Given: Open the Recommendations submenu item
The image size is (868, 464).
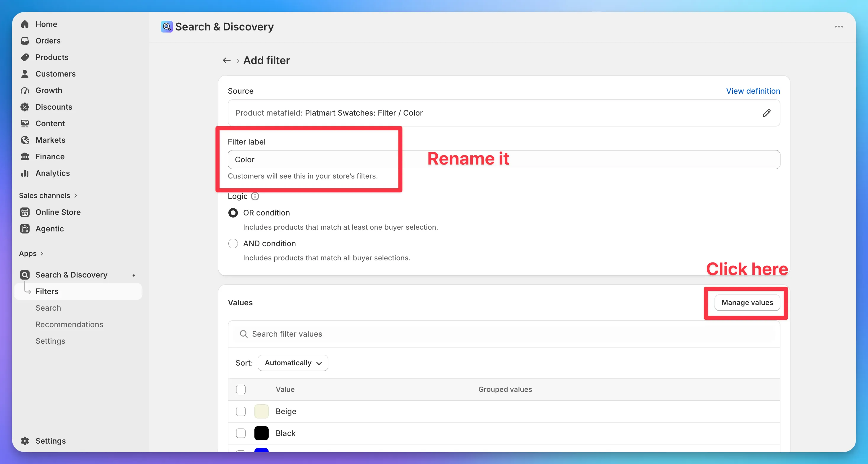Looking at the screenshot, I should [x=70, y=324].
